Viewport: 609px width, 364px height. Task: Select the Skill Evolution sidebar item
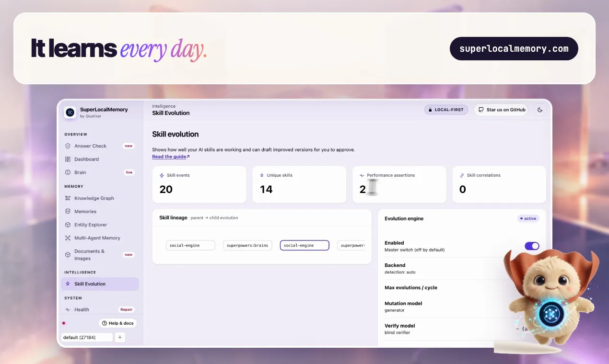point(100,284)
